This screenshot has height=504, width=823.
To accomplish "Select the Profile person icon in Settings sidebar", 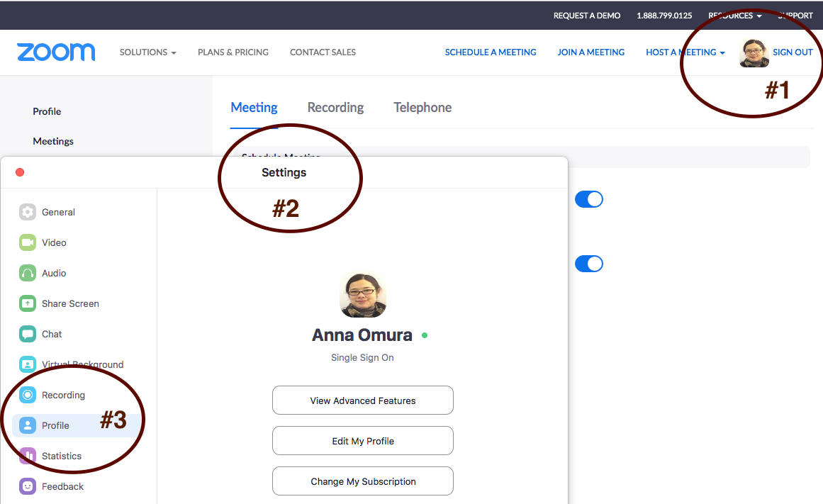I will [x=28, y=425].
